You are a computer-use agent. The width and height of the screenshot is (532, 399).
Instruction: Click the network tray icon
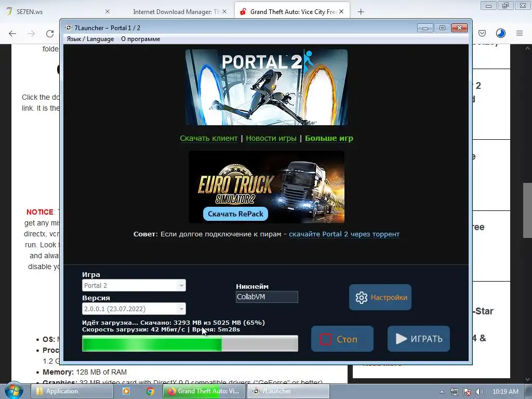click(454, 392)
